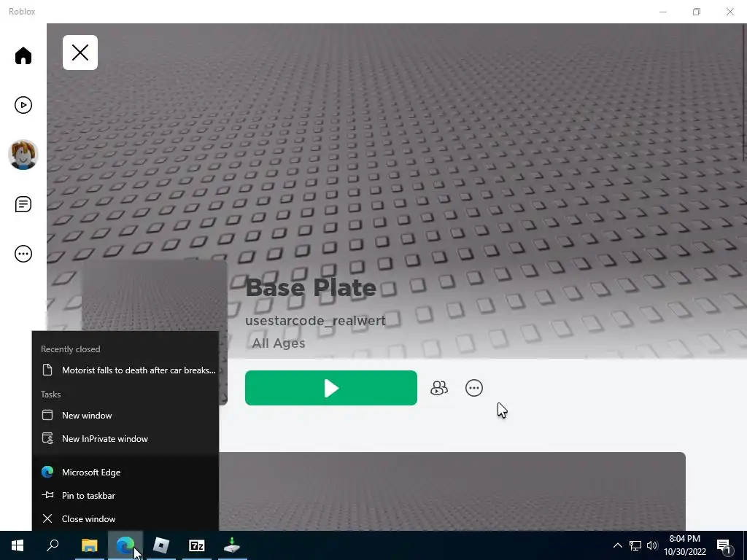Screen dimensions: 747x560
Task: Start Base Plate with the green Play button
Action: pos(331,388)
